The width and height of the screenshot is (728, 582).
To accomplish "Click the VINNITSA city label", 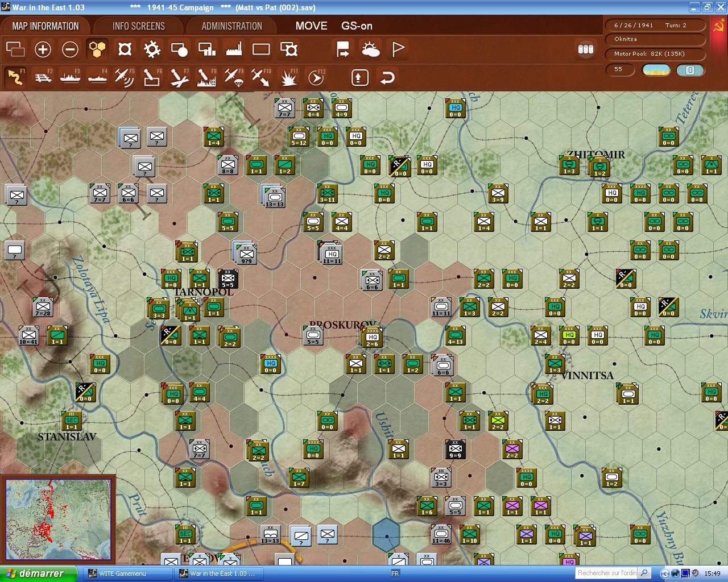I will pos(587,376).
